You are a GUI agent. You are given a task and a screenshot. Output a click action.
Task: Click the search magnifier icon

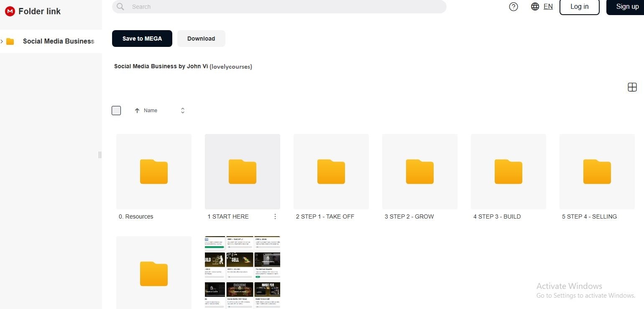[120, 7]
